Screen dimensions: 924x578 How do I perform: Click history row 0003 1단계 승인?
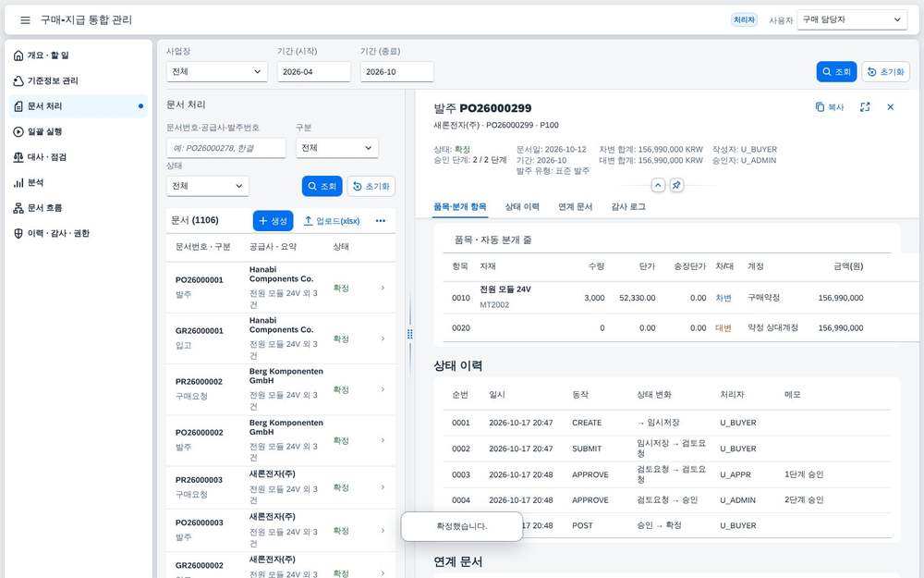[x=667, y=474]
